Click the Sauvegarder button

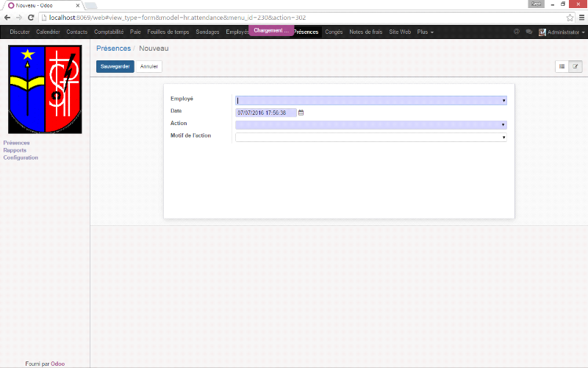(x=115, y=66)
